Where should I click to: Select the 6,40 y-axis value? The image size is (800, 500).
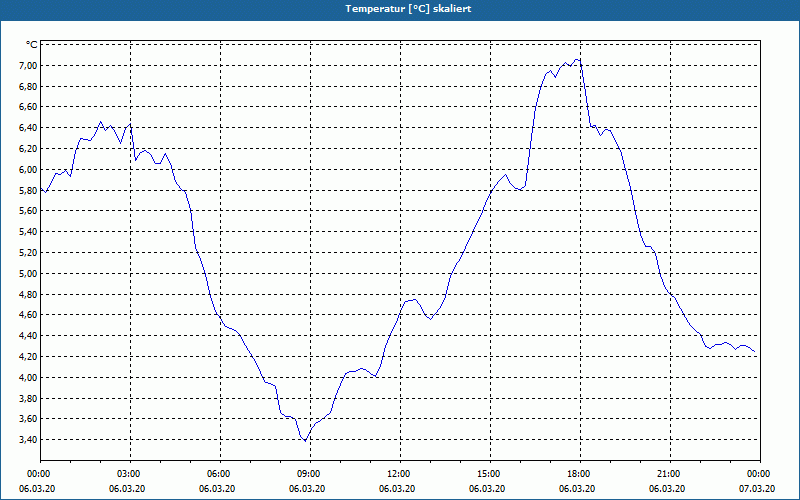click(x=29, y=128)
